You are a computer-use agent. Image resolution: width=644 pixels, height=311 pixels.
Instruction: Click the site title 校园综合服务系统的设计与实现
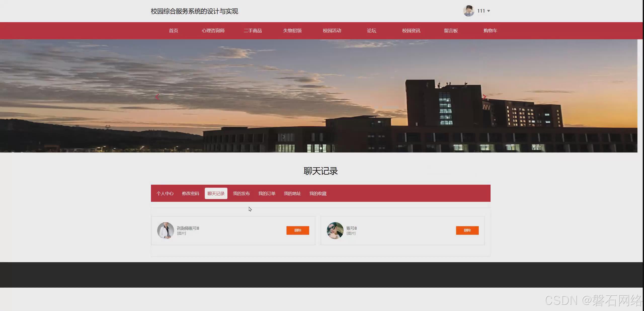click(x=194, y=11)
